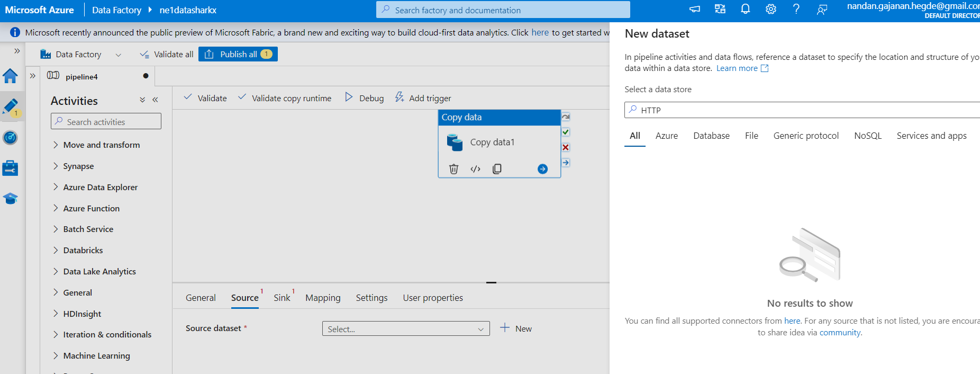Click Validate copy runtime
This screenshot has width=980, height=374.
tap(285, 98)
